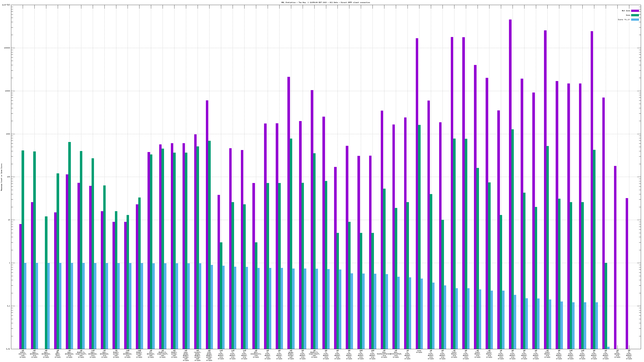644x362 pixels.
Task: Click the 'none origin' x-axis label
Action: [419, 352]
